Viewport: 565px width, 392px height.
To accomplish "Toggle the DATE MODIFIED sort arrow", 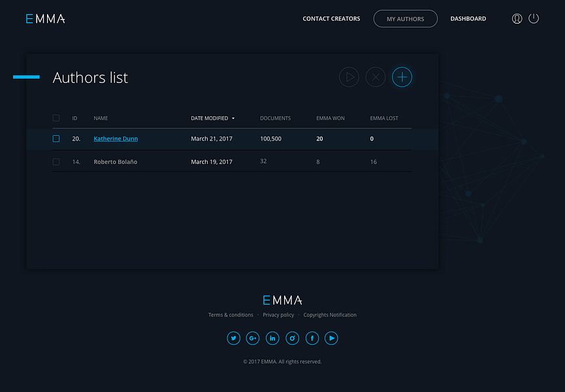I will [x=234, y=118].
